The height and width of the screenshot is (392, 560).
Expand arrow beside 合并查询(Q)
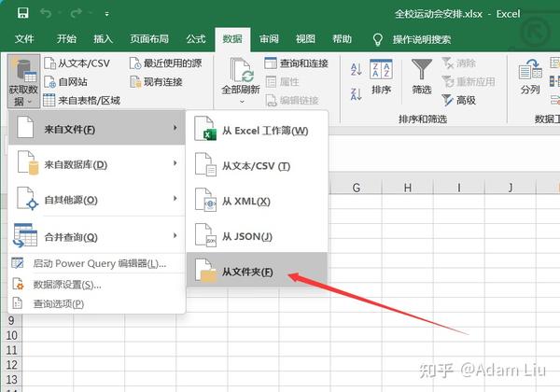(x=175, y=235)
